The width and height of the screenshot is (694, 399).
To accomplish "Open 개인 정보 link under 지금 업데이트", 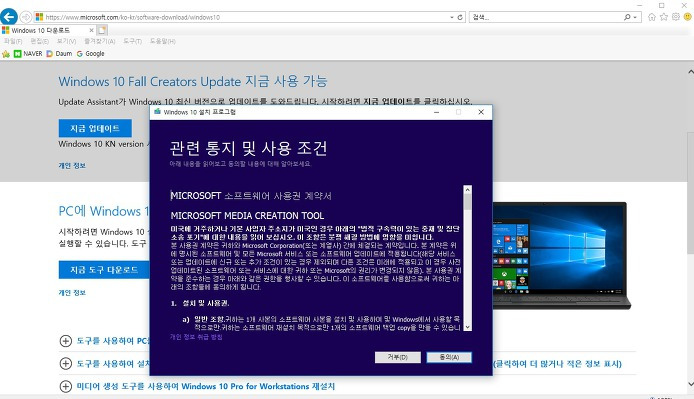I will pos(72,166).
